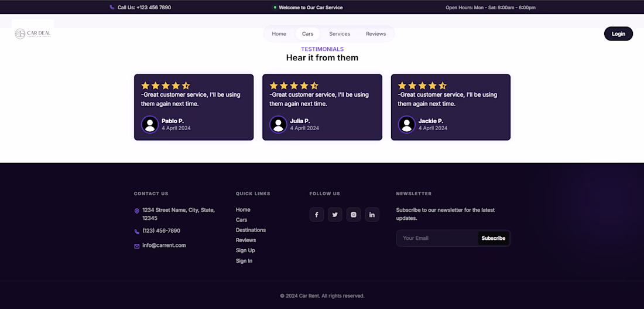Click the Jackie P. reviewer name
Screen dimensions: 644x309
[430, 121]
